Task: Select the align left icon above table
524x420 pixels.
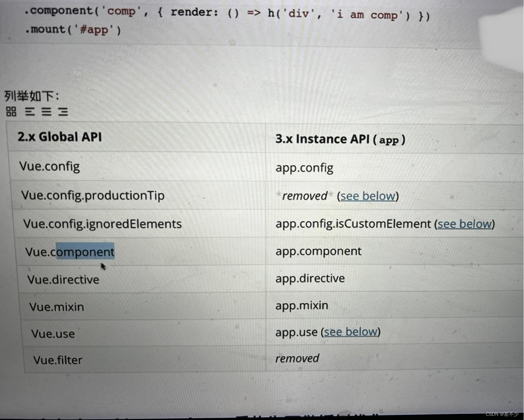Action: (30, 112)
